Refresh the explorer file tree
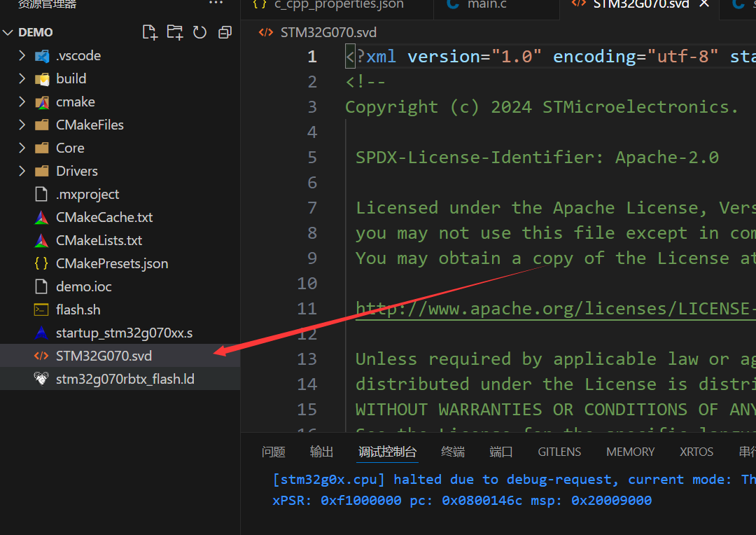This screenshot has width=756, height=535. click(x=199, y=32)
